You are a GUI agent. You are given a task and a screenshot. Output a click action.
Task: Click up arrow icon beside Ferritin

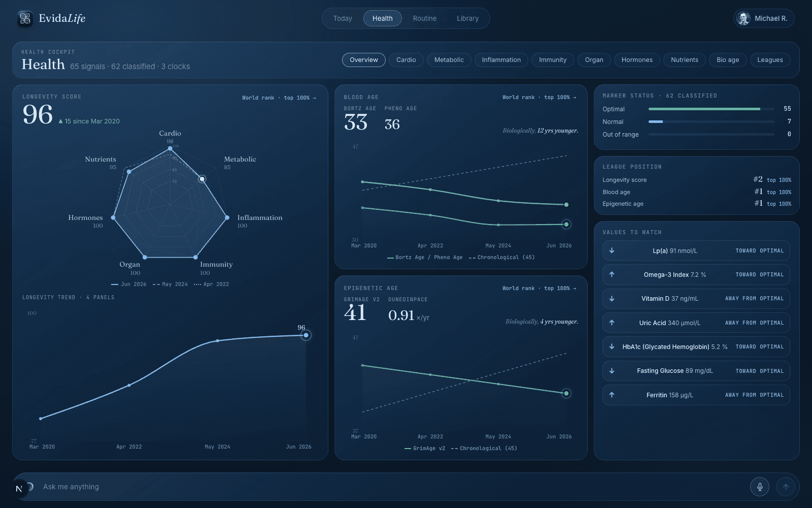point(612,395)
